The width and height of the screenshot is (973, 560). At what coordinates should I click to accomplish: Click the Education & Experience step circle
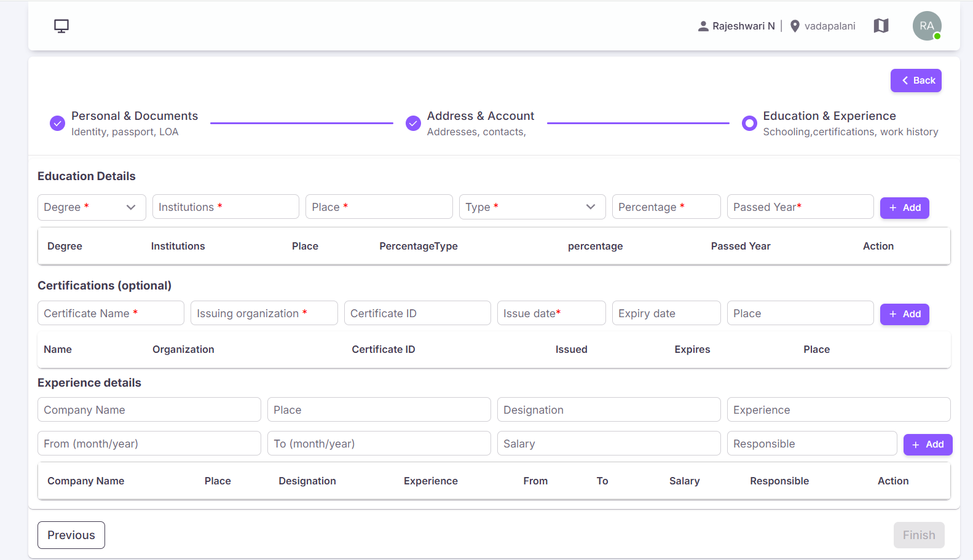(x=749, y=123)
